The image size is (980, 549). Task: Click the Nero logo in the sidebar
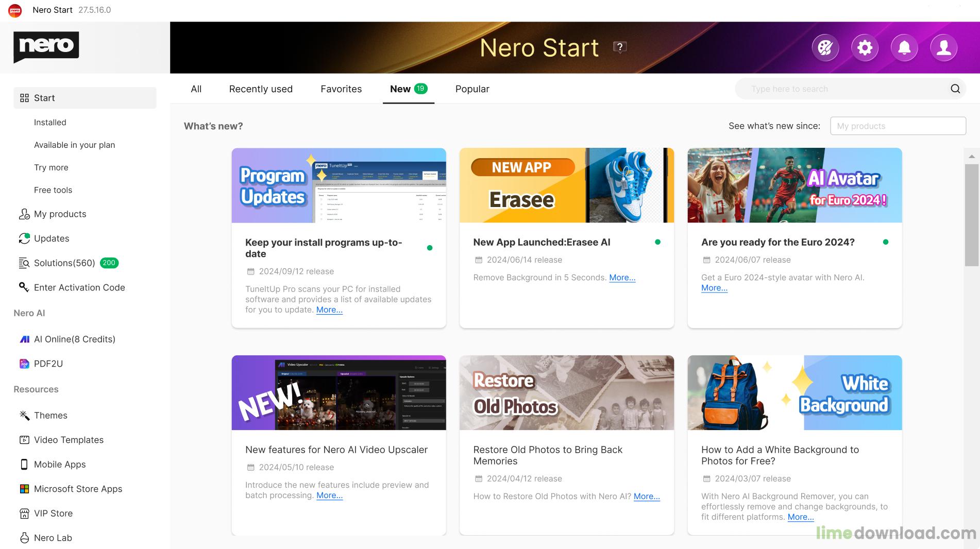(46, 46)
